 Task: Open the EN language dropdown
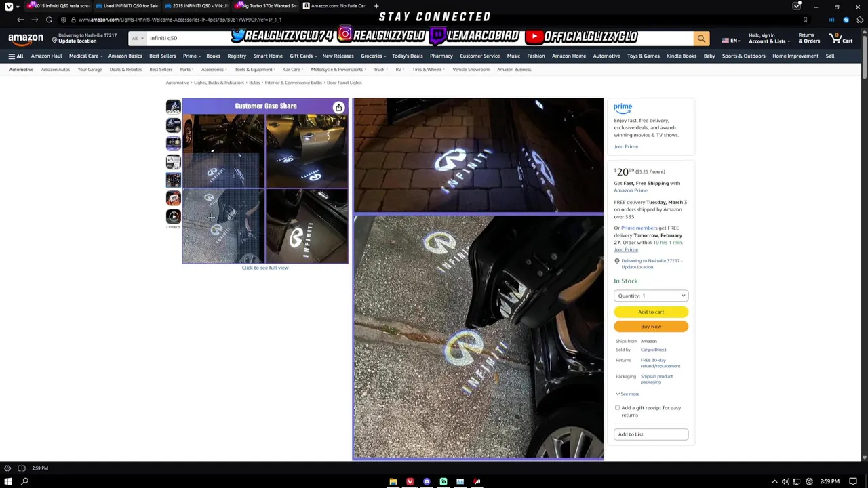730,41
